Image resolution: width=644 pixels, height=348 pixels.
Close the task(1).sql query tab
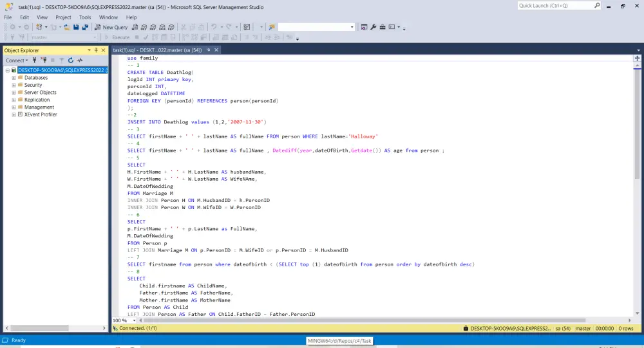click(216, 50)
